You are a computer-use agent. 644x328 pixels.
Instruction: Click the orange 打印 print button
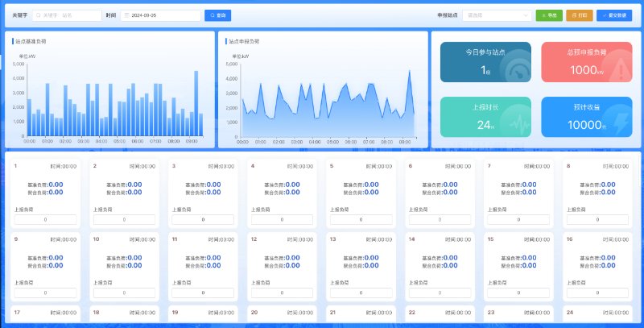click(x=580, y=15)
